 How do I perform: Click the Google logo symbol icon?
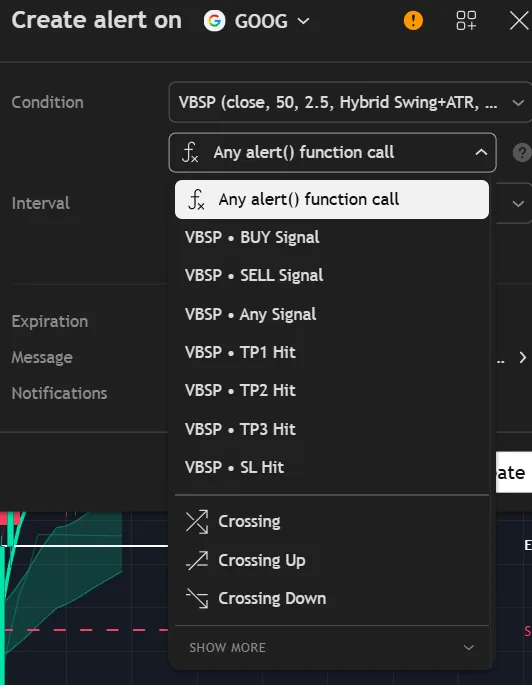coord(214,21)
